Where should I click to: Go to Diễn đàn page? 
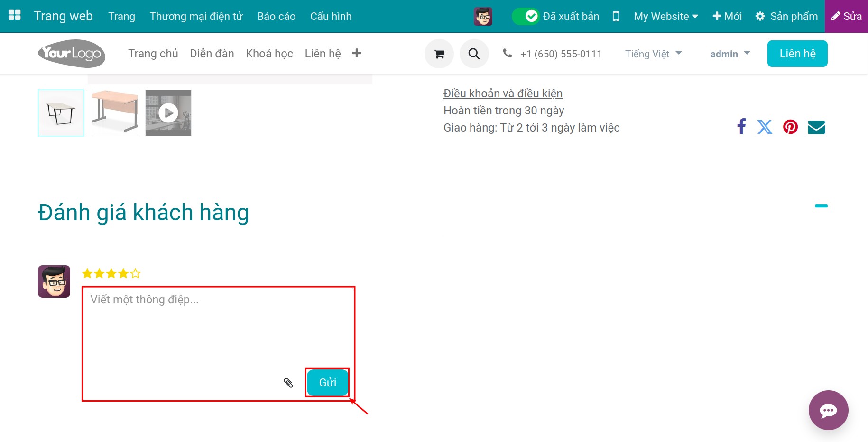click(212, 54)
